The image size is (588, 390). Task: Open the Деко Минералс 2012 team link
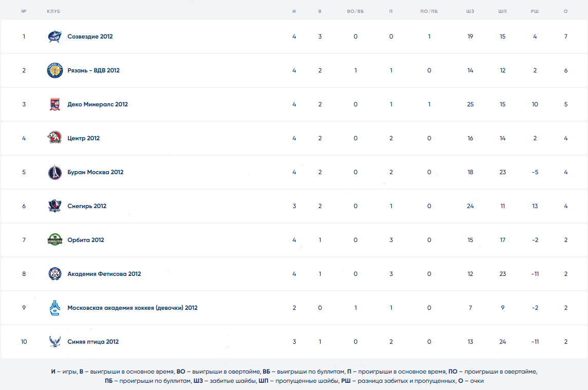click(98, 104)
